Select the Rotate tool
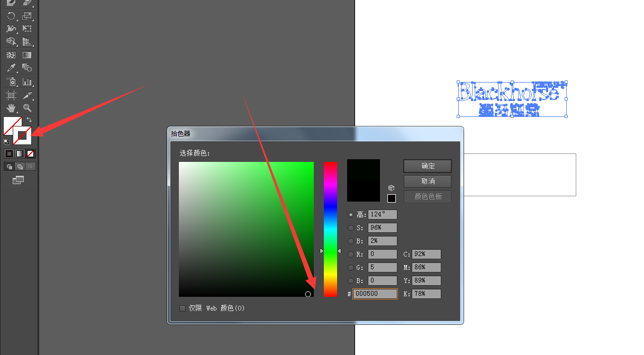The image size is (644, 355). tap(11, 16)
